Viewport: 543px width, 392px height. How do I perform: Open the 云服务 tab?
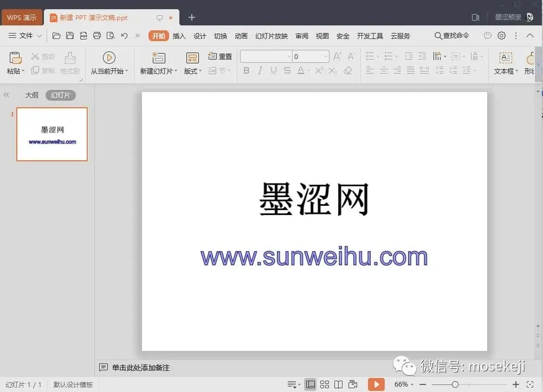(400, 36)
